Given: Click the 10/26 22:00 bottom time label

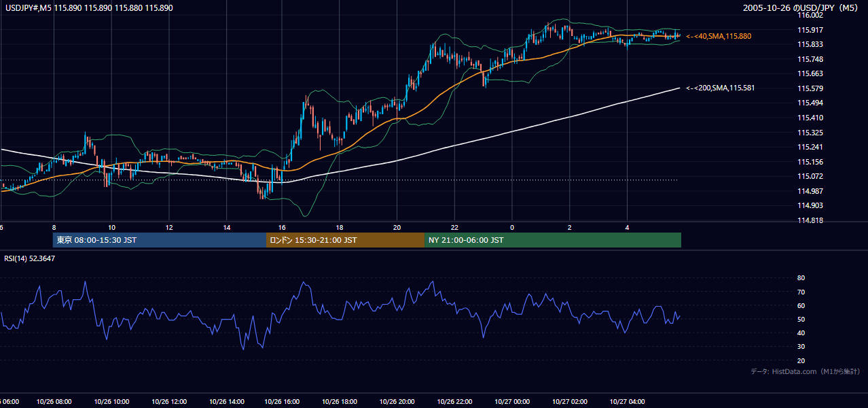Looking at the screenshot, I should (455, 402).
